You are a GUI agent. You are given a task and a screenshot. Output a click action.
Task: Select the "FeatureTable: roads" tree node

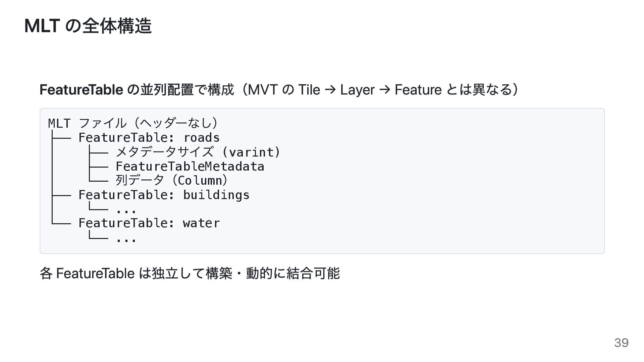[149, 138]
